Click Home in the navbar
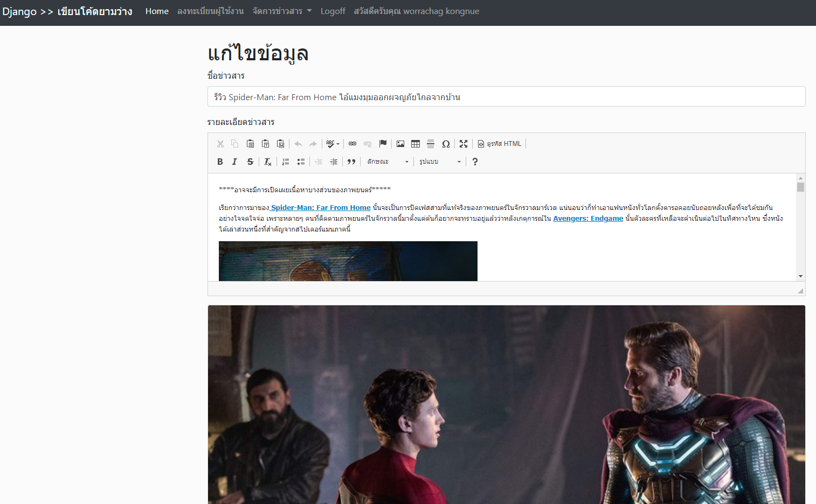The width and height of the screenshot is (816, 504). (x=157, y=11)
